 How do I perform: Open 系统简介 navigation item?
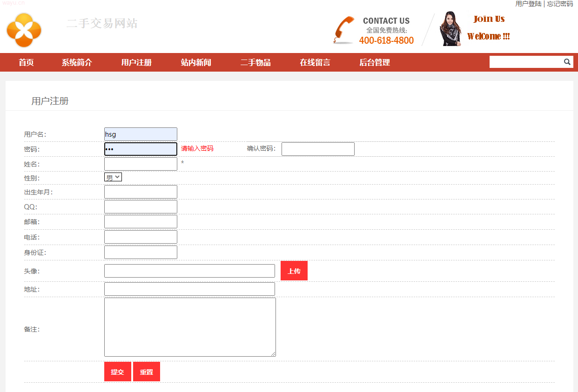[77, 62]
